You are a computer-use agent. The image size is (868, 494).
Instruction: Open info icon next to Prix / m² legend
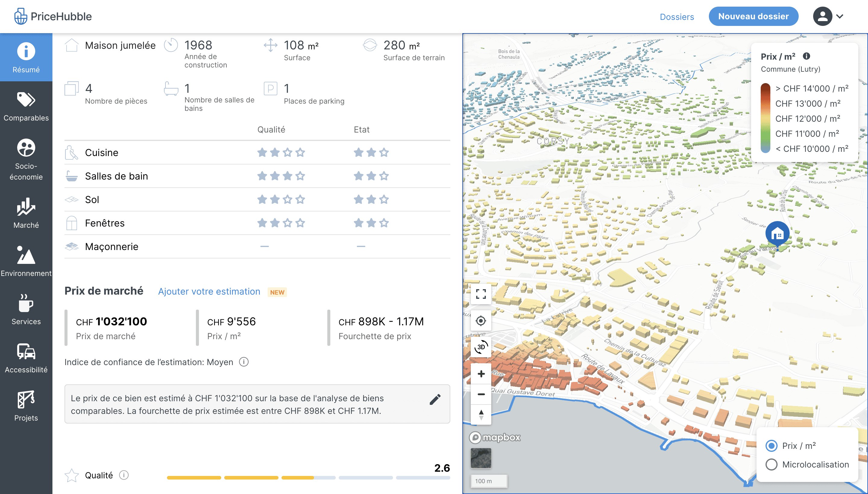click(x=807, y=56)
